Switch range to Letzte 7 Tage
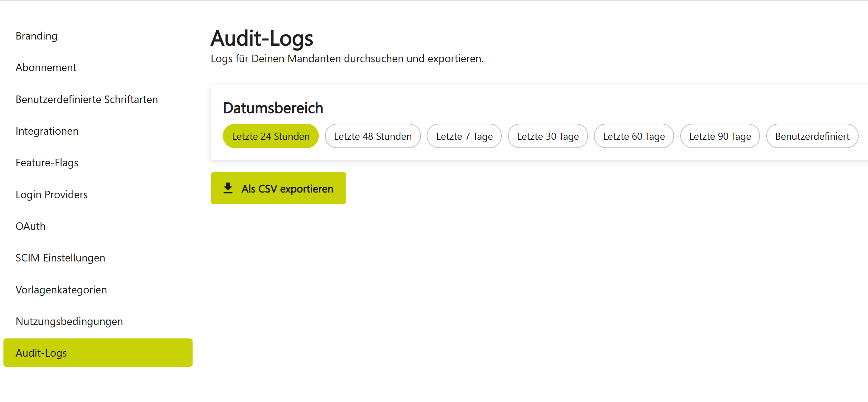This screenshot has height=402, width=868. (464, 136)
